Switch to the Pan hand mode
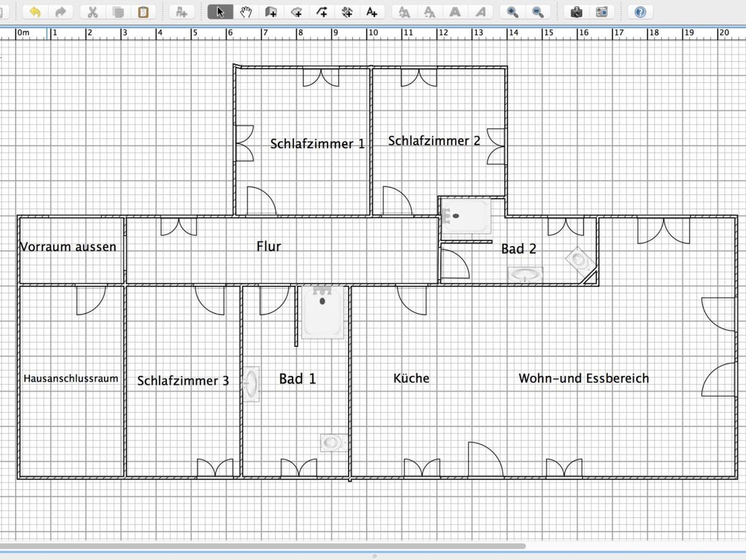This screenshot has height=560, width=746. coord(246,12)
